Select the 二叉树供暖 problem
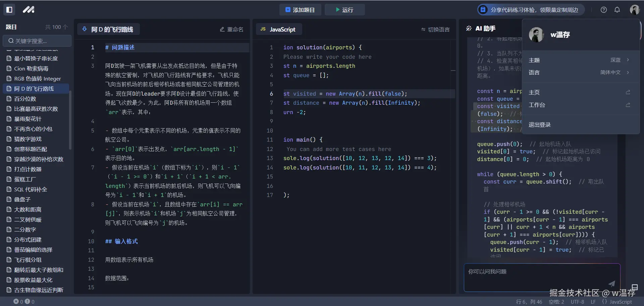 (x=30, y=219)
